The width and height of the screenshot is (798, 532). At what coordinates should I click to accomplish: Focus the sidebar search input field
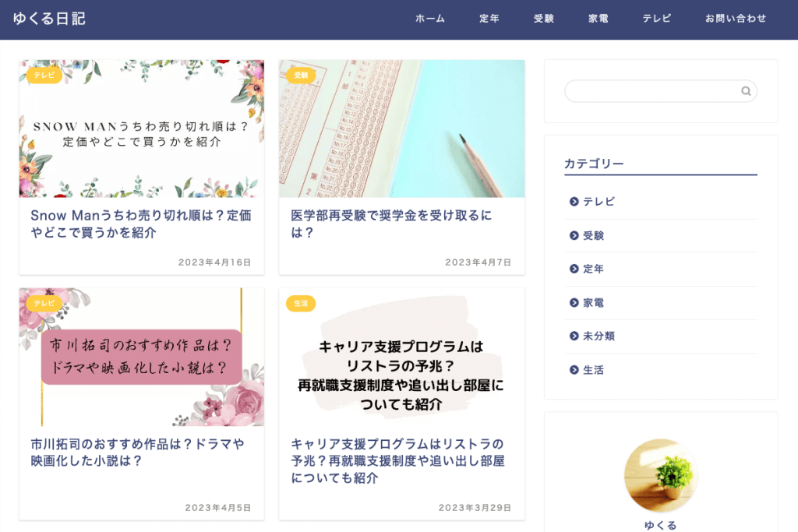coord(652,91)
